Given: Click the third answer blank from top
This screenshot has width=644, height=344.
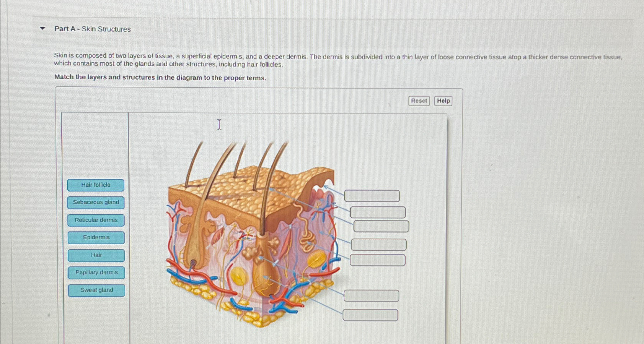Looking at the screenshot, I should 381,226.
